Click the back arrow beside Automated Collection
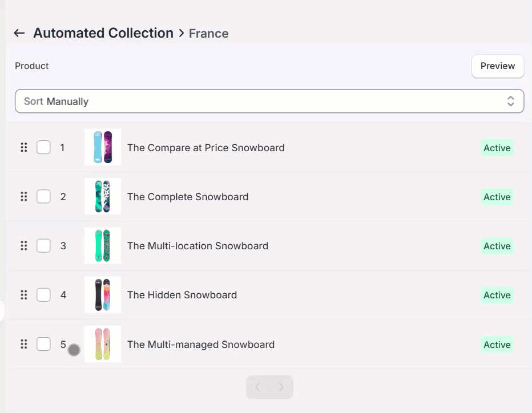Screen dimensions: 532x413 coord(19,33)
